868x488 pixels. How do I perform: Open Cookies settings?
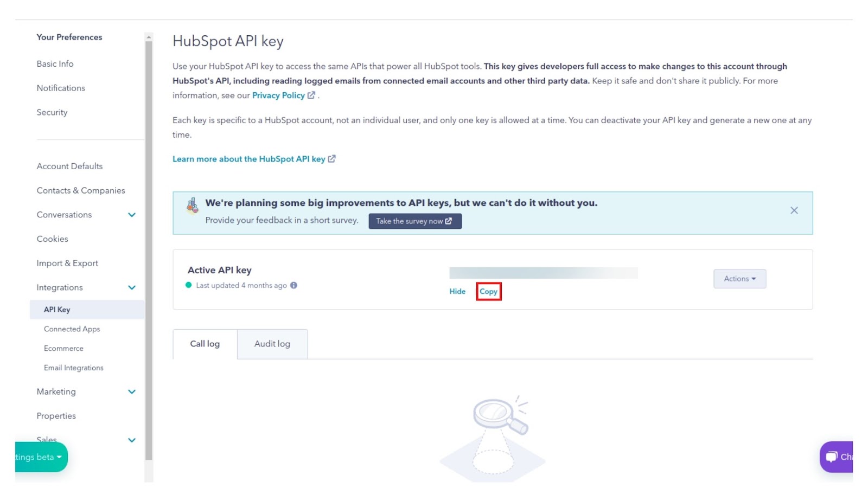click(x=53, y=239)
